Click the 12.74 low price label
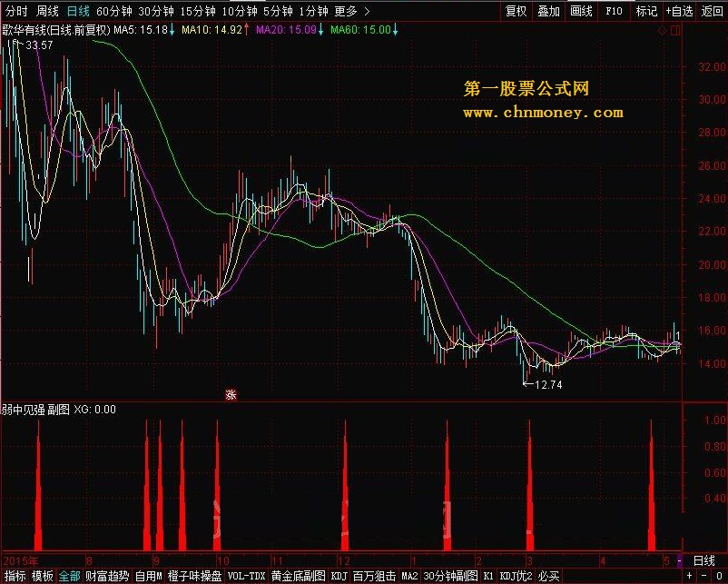Viewport: 728px width, 584px height. (548, 385)
